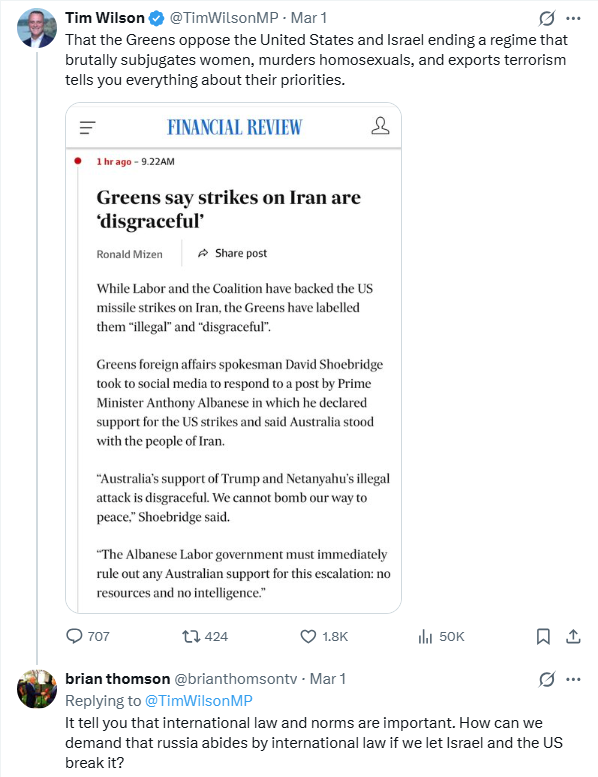Open more options menu on brian thomson's reply
Image resolution: width=598 pixels, height=777 pixels.
573,679
